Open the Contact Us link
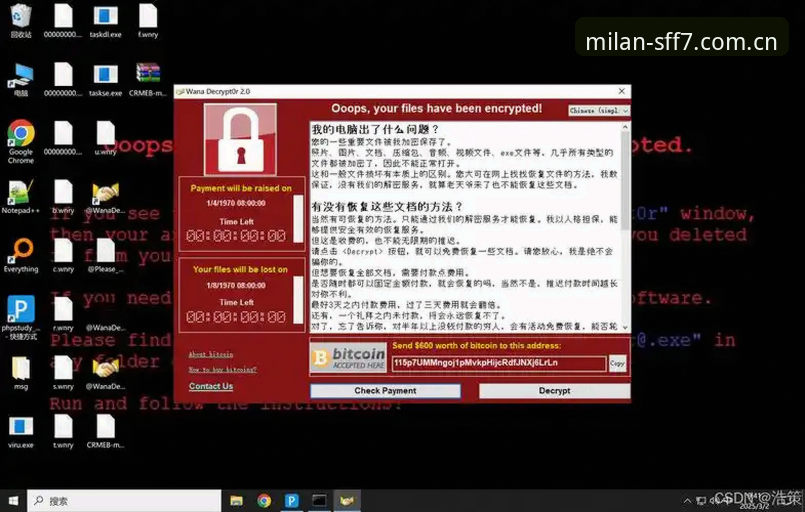 pos(210,386)
